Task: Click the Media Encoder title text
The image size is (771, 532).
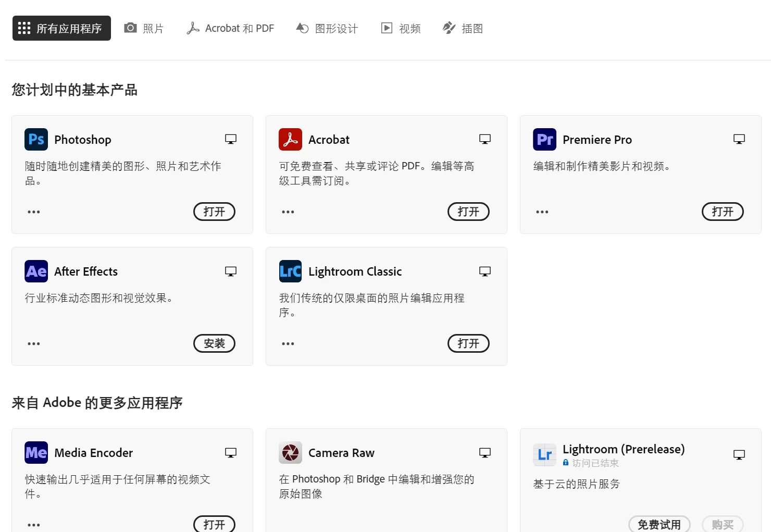Action: [94, 453]
